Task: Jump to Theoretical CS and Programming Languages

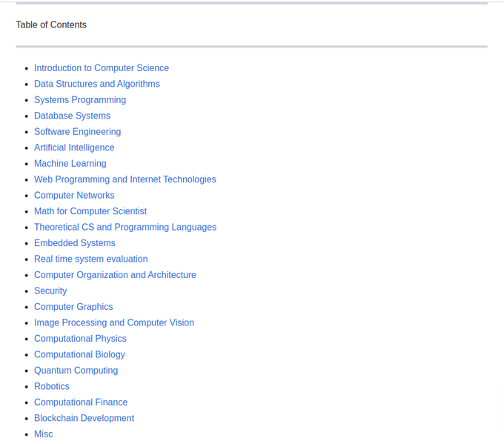Action: [x=125, y=227]
